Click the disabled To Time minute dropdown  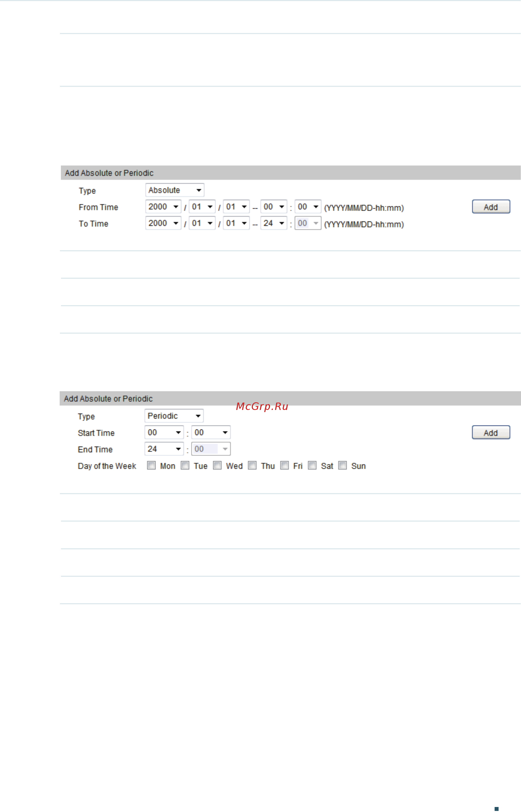[x=308, y=223]
